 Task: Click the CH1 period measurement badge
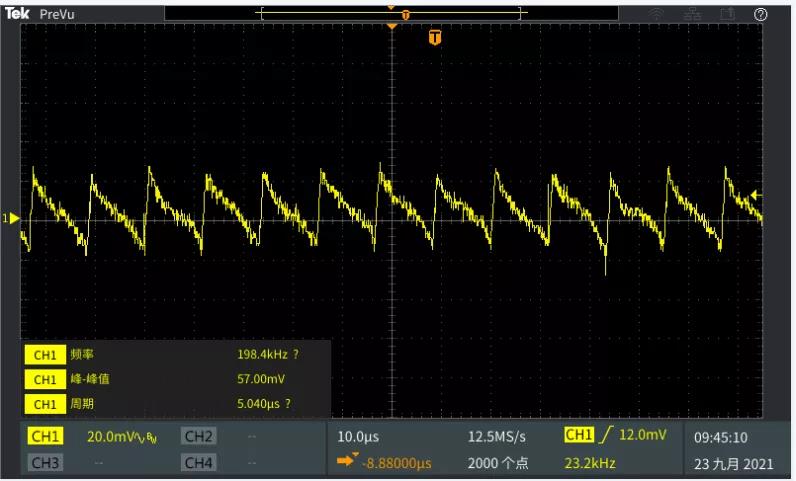45,404
